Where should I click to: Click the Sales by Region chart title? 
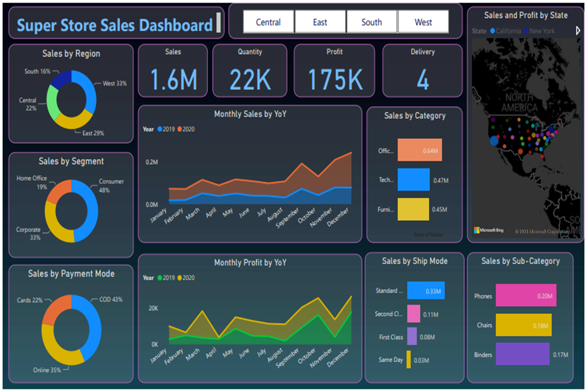pyautogui.click(x=71, y=53)
